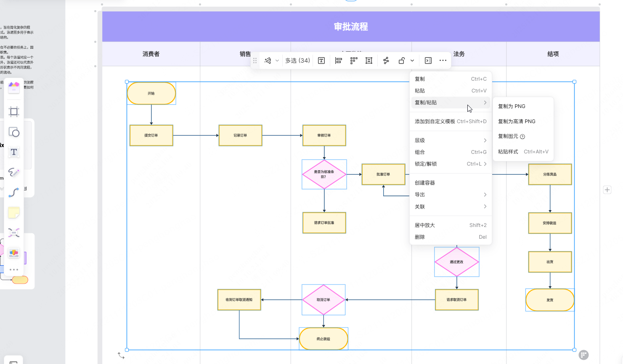Viewport: 623px width, 364px height.
Task: Choose 组合 from the context menu
Action: coord(451,152)
